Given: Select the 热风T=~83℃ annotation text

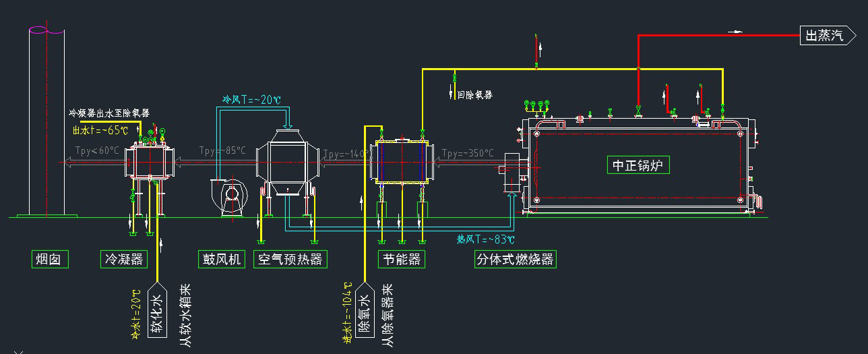Looking at the screenshot, I should (x=485, y=239).
